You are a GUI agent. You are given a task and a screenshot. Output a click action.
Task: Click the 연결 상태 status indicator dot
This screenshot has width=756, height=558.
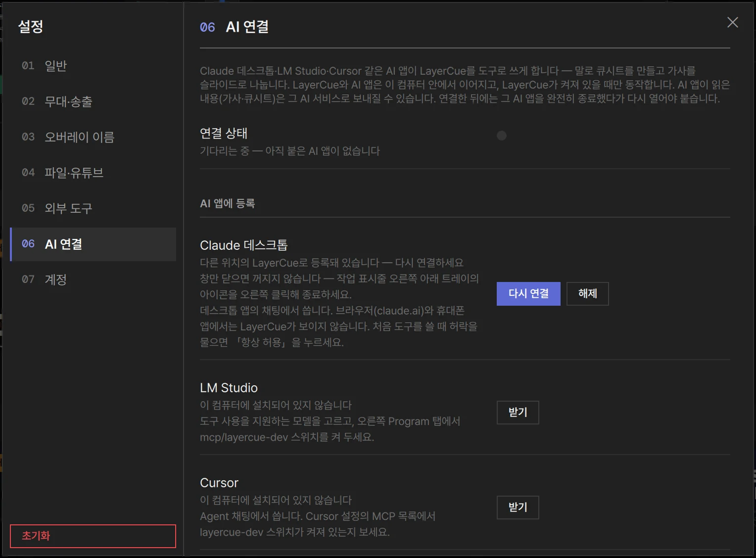pos(502,136)
